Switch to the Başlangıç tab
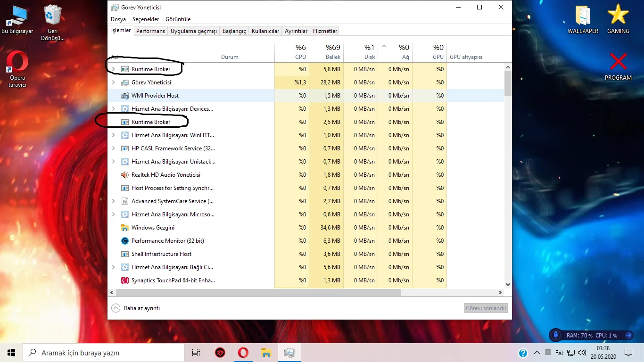 coord(234,31)
